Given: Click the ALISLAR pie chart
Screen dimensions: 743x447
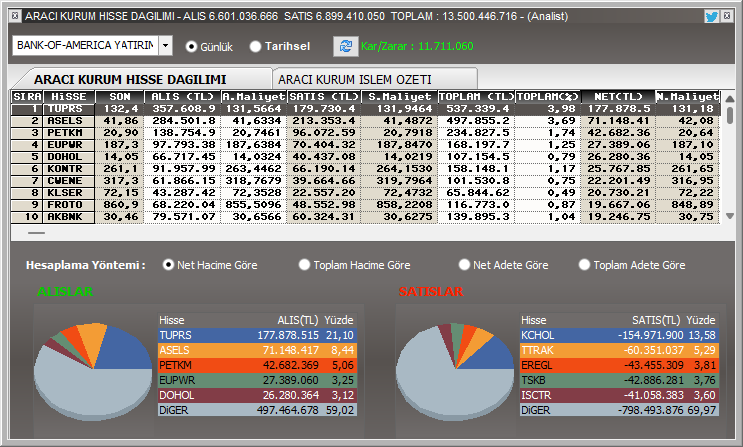Looking at the screenshot, I should click(x=93, y=372).
